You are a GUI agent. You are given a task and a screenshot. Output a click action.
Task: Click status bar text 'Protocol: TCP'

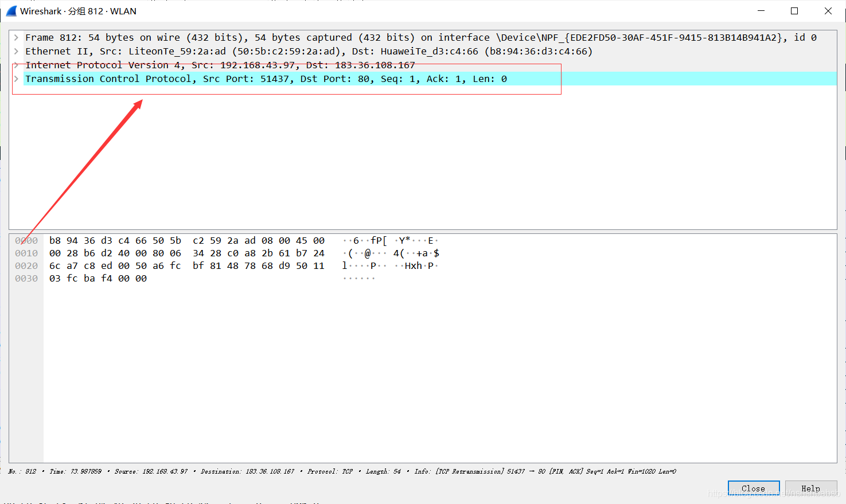pyautogui.click(x=330, y=472)
